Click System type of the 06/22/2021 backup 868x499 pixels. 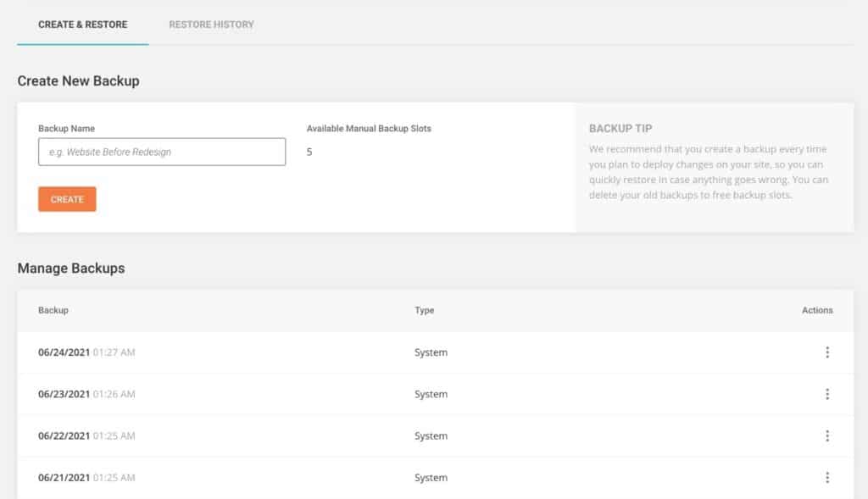click(431, 435)
